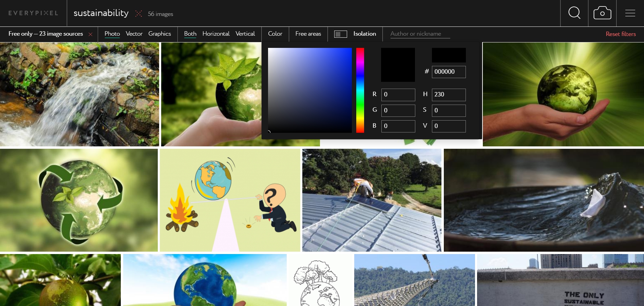Open the solar panel installation photo

pos(372,200)
